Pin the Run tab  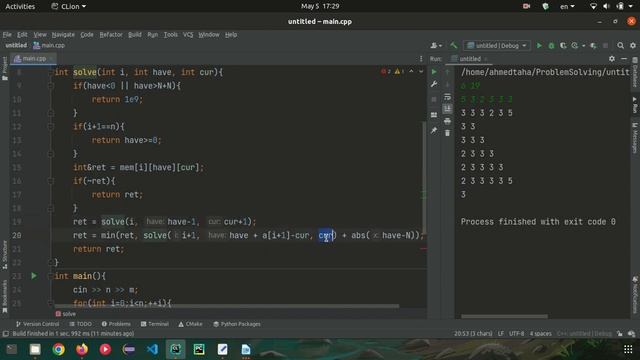click(434, 130)
